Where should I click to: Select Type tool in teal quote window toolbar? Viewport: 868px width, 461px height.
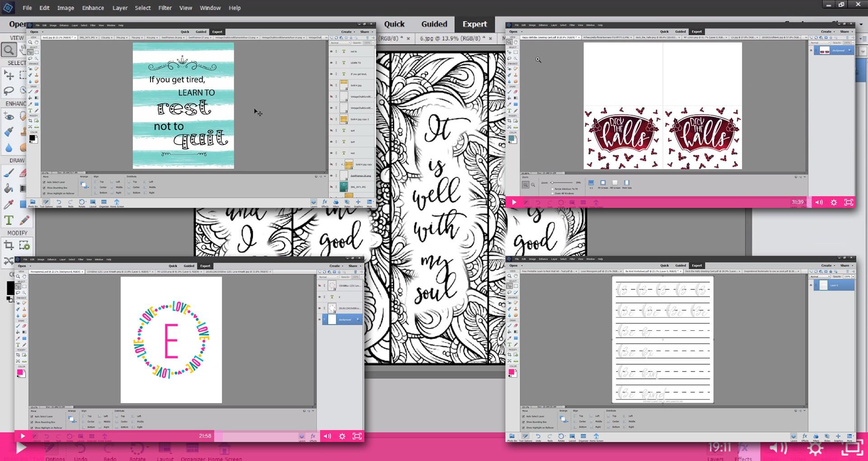pyautogui.click(x=30, y=110)
